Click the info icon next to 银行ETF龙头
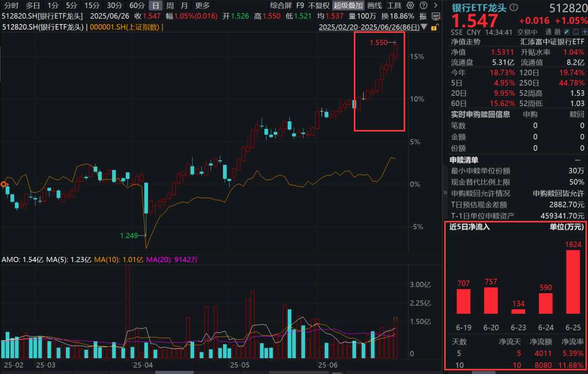 (514, 8)
